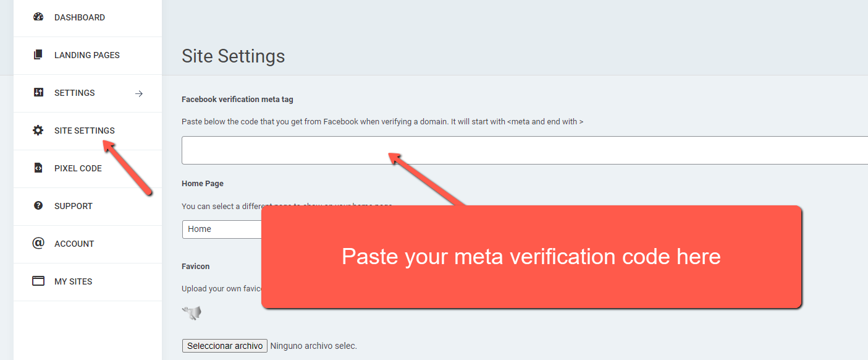Open the Home Page selection dropdown

click(x=222, y=229)
